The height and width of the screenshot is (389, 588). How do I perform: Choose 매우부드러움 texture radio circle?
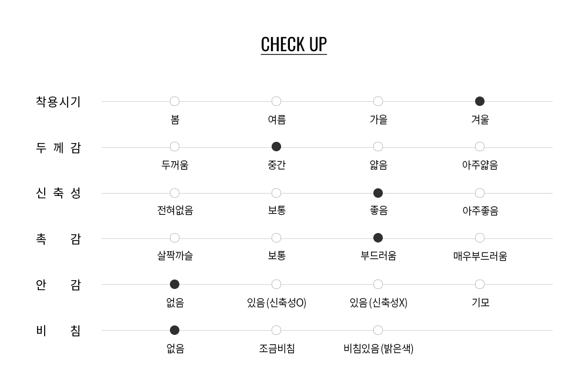point(480,238)
